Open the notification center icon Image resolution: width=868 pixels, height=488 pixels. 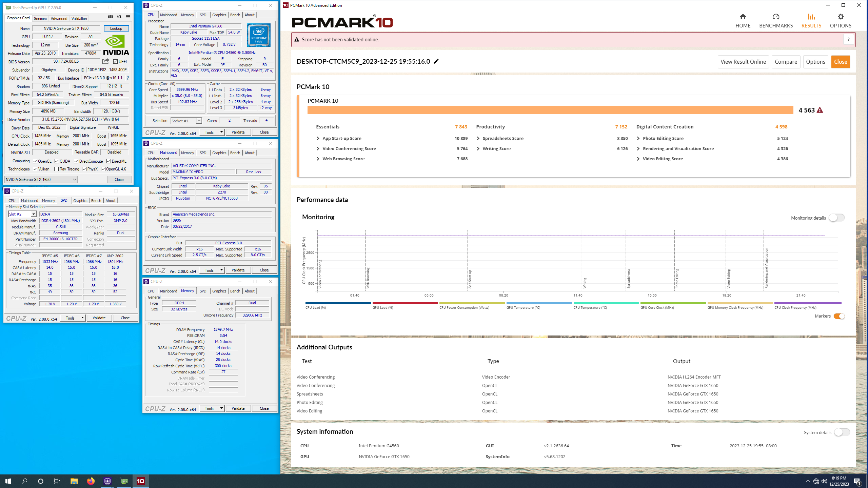857,481
